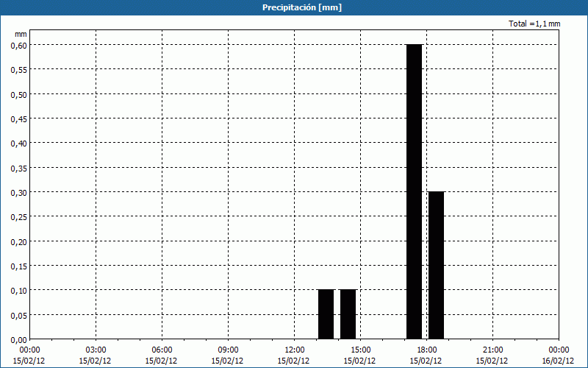Click the Precipitación [mm] title bar
Image resolution: width=588 pixels, height=368 pixels.
[x=294, y=7]
